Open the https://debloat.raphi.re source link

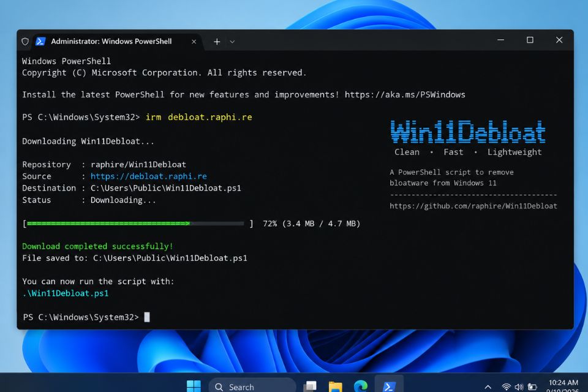tap(148, 176)
